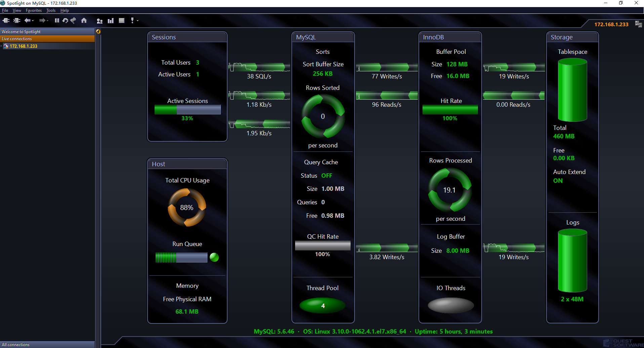Screen dimensions: 644x348
Task: Select 172.168.1.233 in Live connections
Action: click(24, 46)
